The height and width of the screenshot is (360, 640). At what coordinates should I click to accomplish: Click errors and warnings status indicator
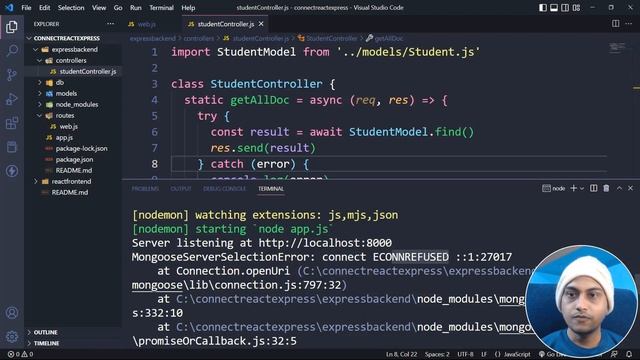point(20,354)
